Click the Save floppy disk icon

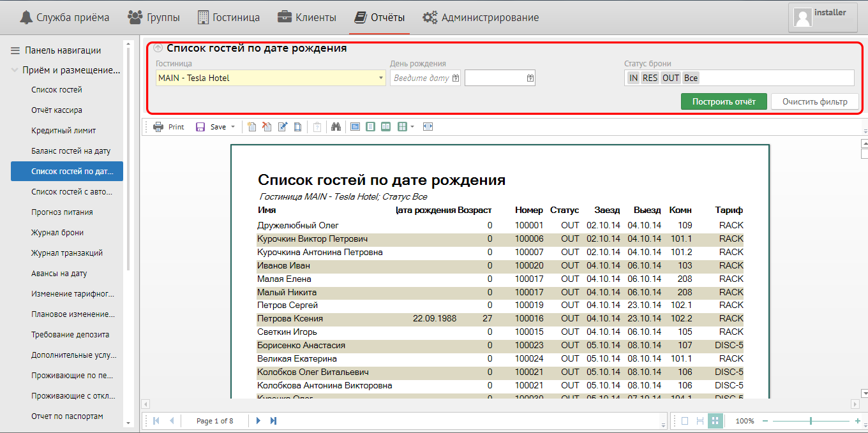point(200,127)
